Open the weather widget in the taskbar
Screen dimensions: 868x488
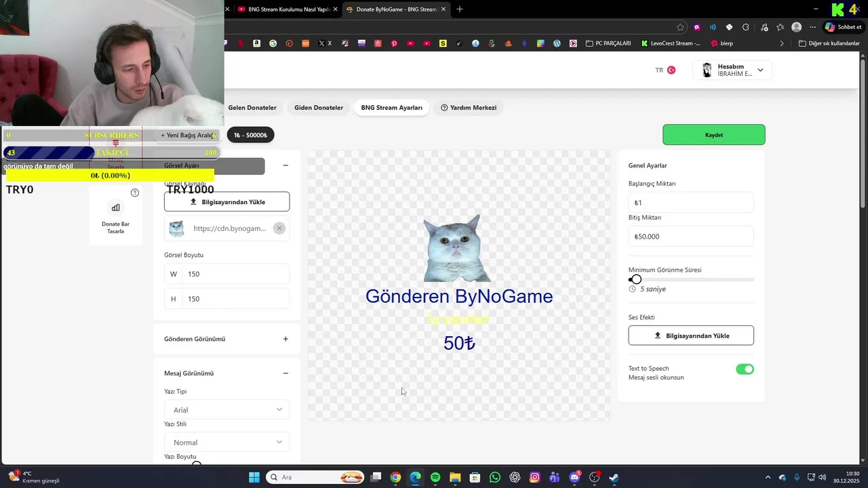(x=34, y=477)
